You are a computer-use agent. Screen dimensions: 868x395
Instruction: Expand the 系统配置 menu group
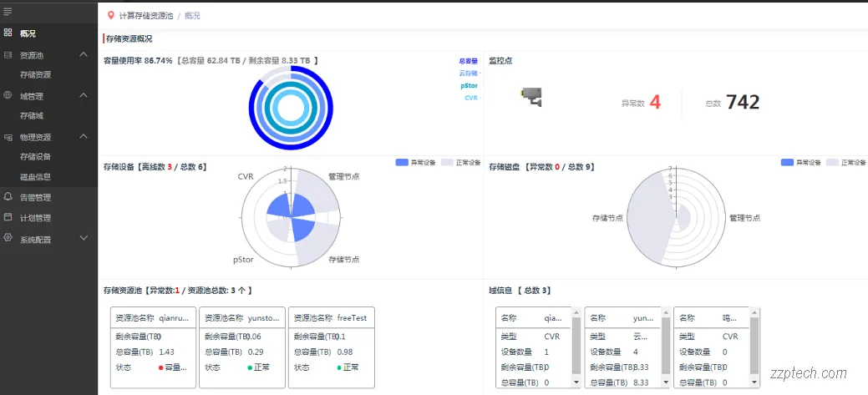[x=84, y=238]
